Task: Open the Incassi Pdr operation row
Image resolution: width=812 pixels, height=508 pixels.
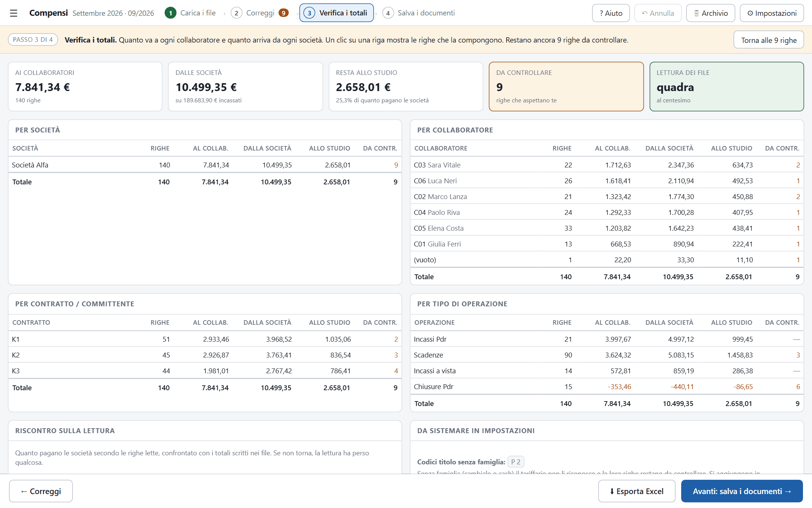Action: tap(607, 339)
